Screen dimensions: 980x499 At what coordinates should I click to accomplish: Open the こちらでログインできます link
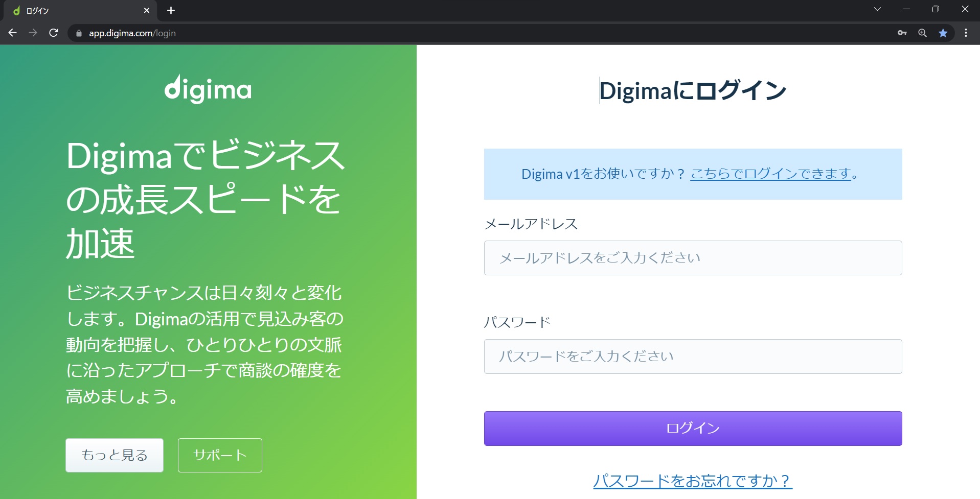click(x=770, y=174)
